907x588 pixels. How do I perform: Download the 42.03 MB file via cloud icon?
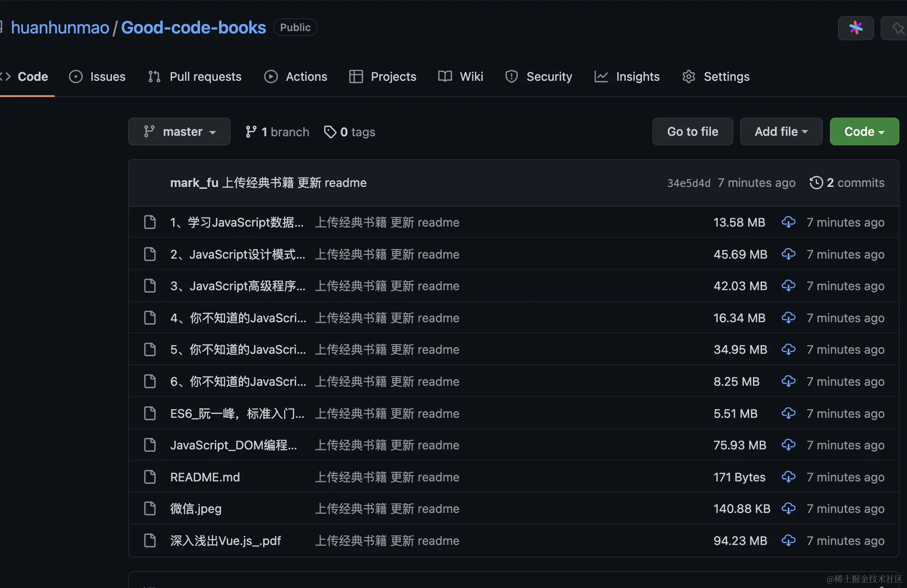coord(788,286)
